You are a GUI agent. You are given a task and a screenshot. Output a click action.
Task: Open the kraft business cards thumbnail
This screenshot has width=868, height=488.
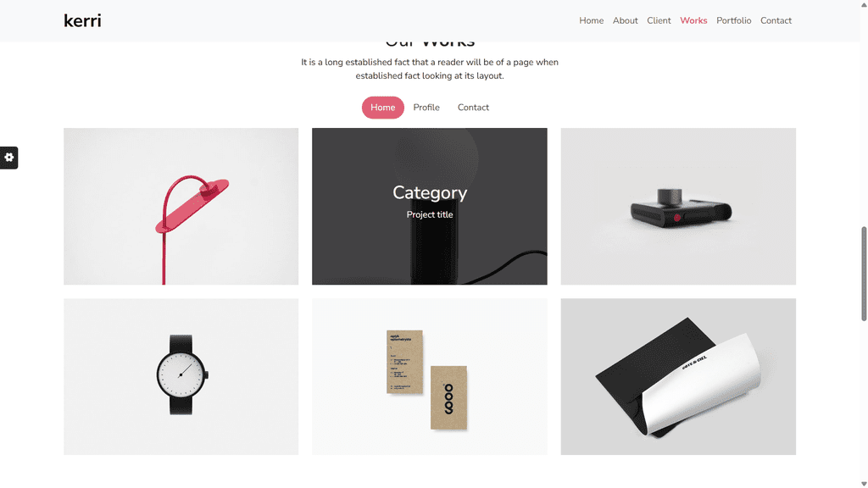tap(430, 377)
